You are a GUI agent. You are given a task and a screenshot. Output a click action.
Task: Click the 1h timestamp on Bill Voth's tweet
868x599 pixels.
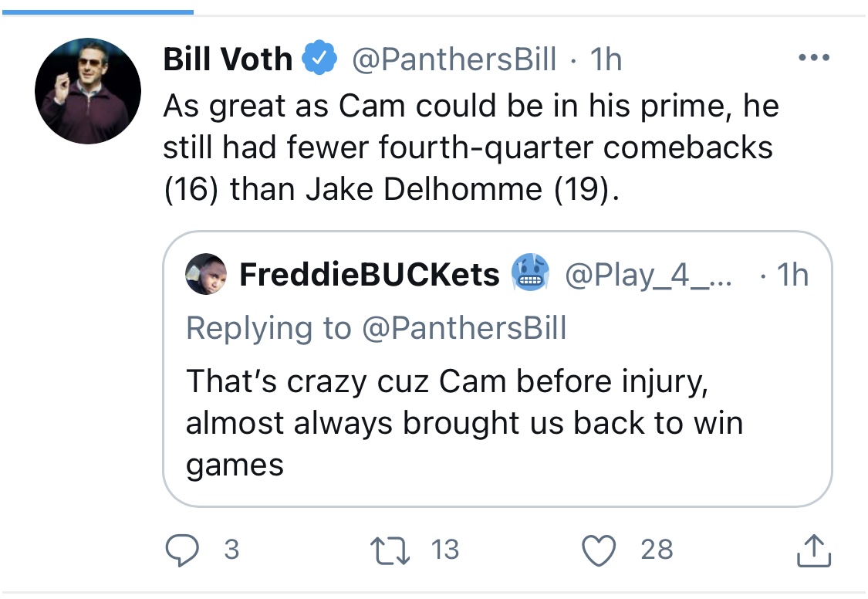coord(606,60)
